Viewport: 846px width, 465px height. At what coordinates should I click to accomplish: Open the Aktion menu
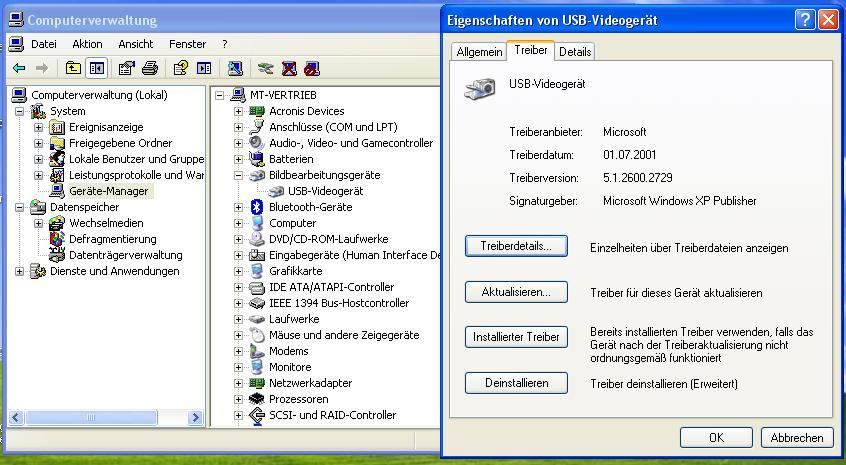[87, 44]
